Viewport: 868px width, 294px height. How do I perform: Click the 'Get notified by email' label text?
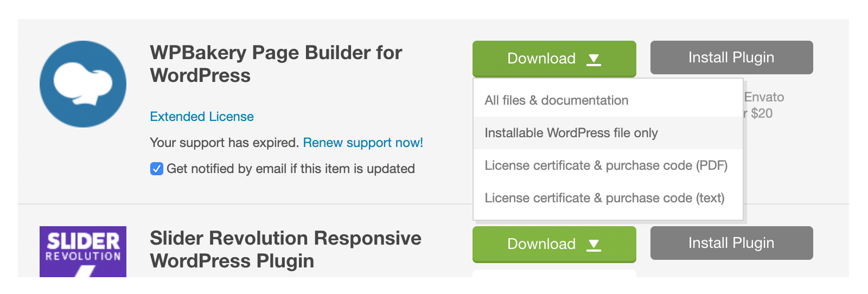click(290, 169)
